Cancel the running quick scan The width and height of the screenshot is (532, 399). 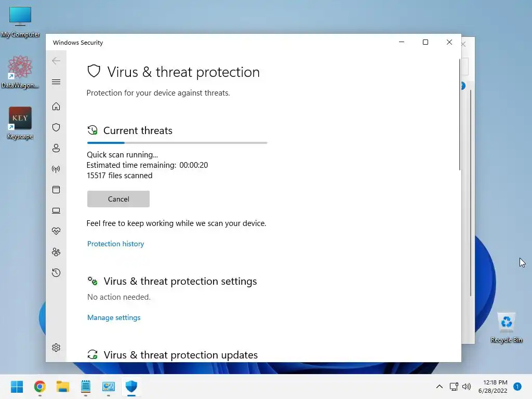118,199
